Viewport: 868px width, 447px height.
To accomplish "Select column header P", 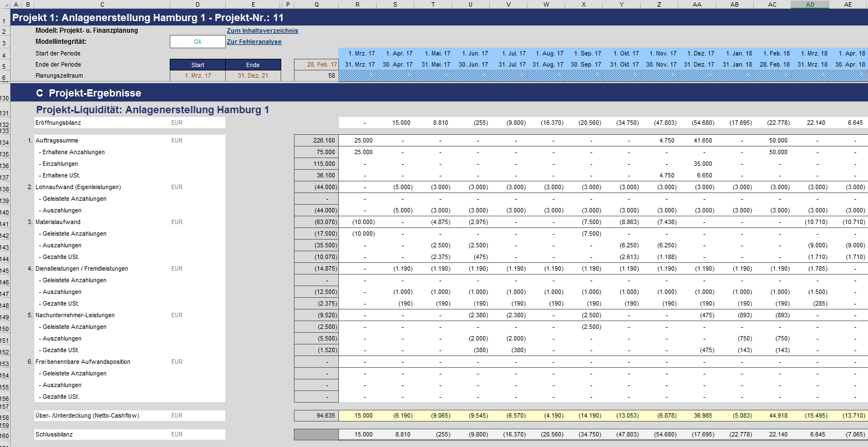I will (288, 4).
